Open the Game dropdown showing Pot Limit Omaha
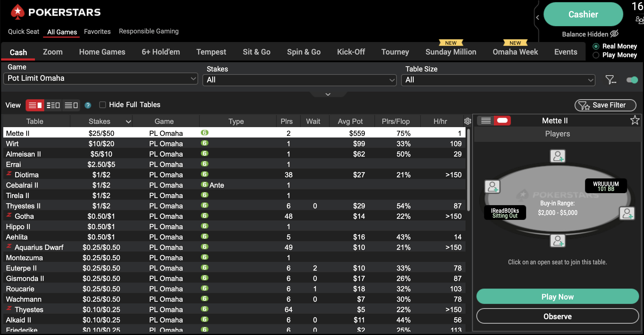The width and height of the screenshot is (644, 335). click(101, 79)
